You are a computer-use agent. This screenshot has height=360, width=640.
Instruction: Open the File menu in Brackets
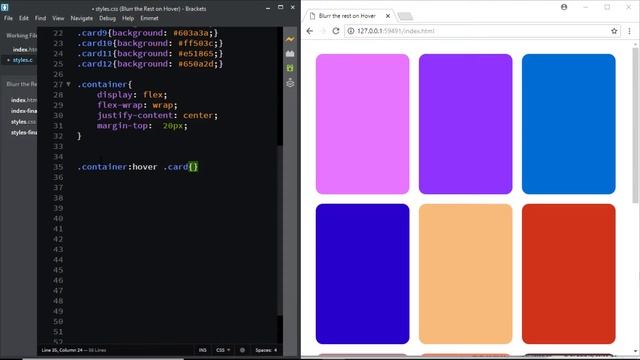8,18
